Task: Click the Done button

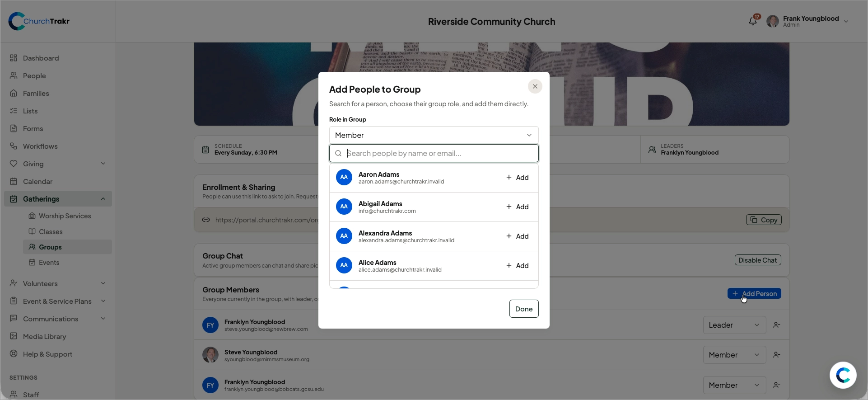Action: pos(524,309)
